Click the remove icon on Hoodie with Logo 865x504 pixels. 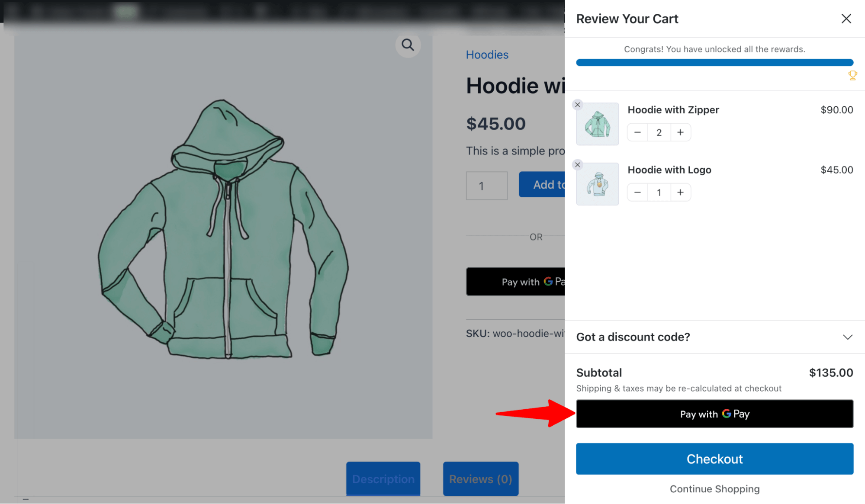pos(577,165)
